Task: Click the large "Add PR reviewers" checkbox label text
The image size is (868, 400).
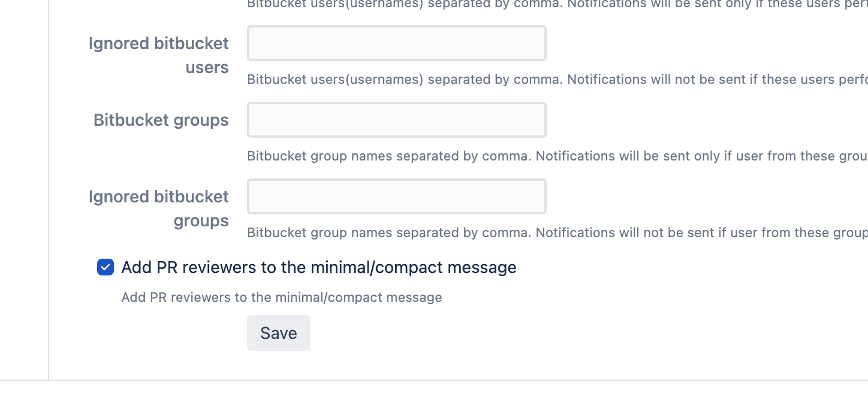Action: [x=318, y=267]
